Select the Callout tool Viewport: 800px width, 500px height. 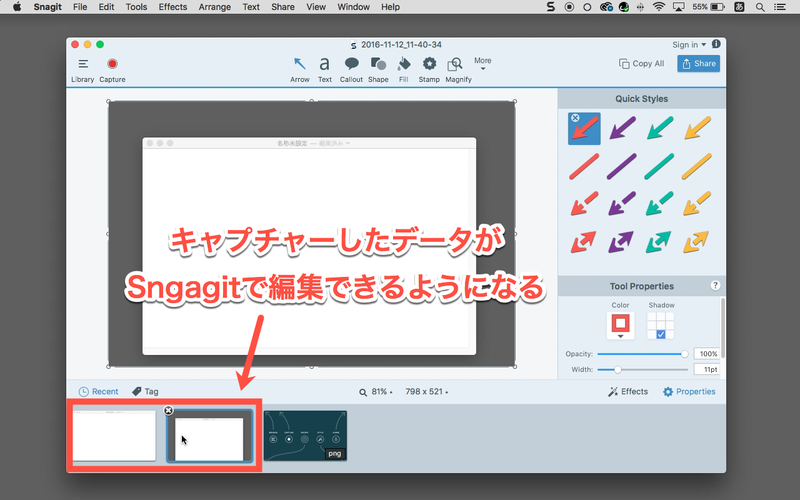pyautogui.click(x=351, y=69)
